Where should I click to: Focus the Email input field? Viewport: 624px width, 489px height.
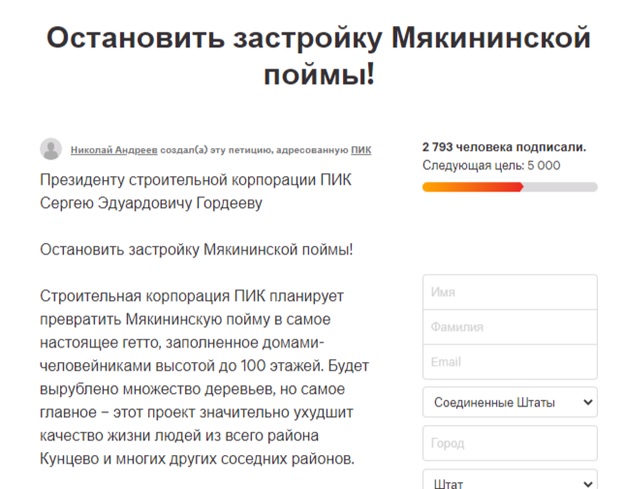coord(510,362)
